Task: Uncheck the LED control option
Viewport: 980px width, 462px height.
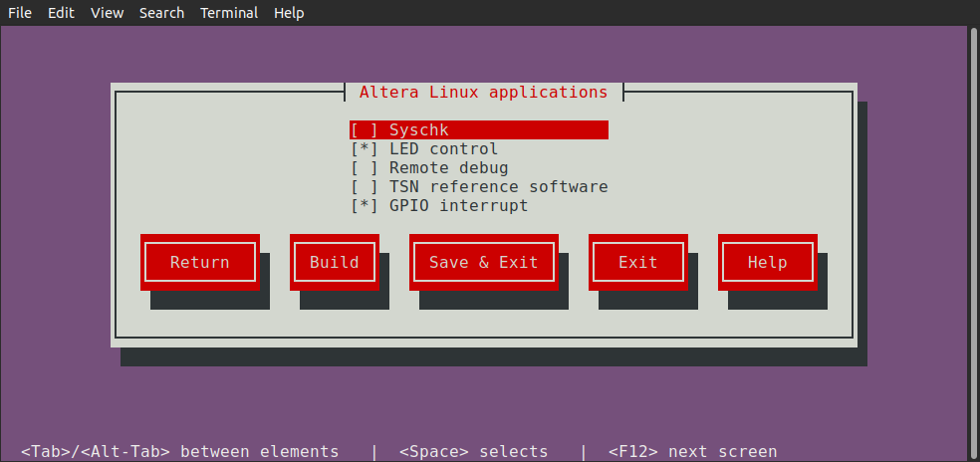Action: pos(365,149)
